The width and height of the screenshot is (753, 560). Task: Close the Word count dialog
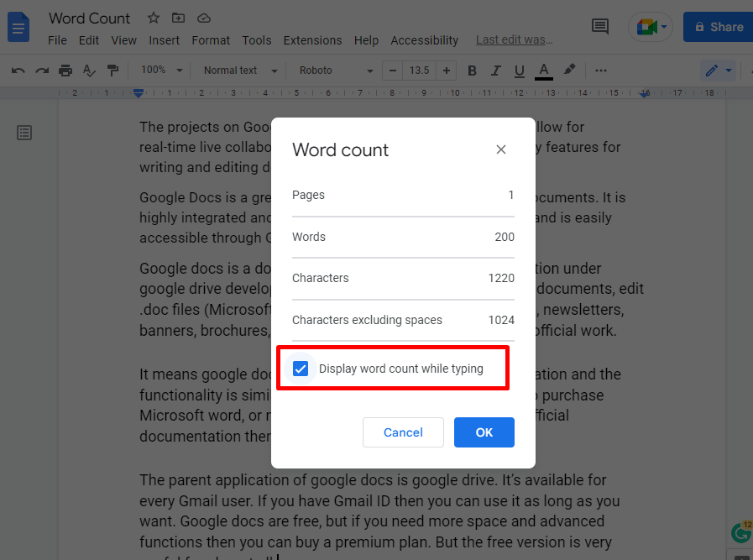click(x=501, y=149)
